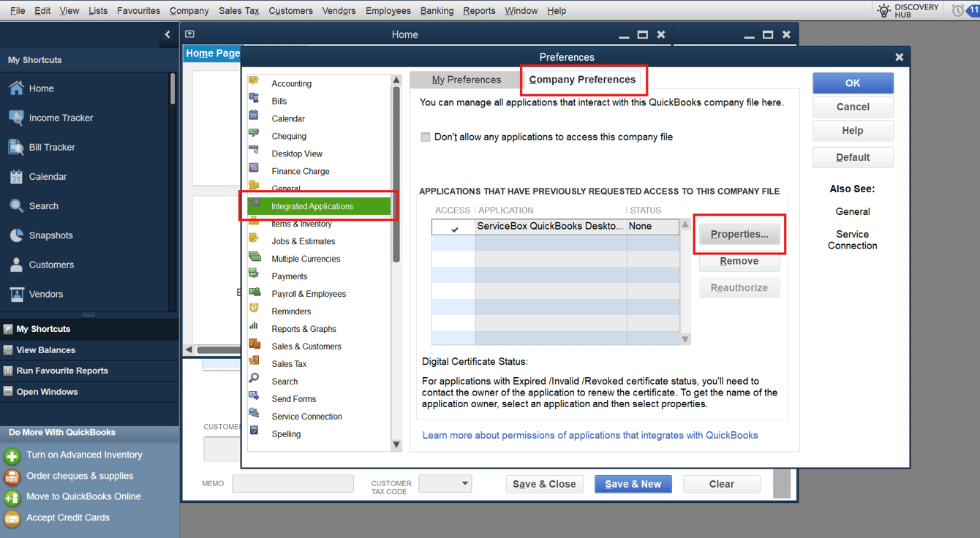This screenshot has height=538, width=980.
Task: Open the Banking menu
Action: coord(437,11)
